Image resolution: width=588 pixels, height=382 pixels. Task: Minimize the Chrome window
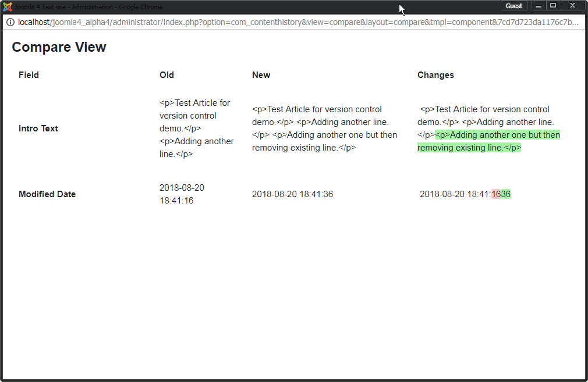point(539,6)
